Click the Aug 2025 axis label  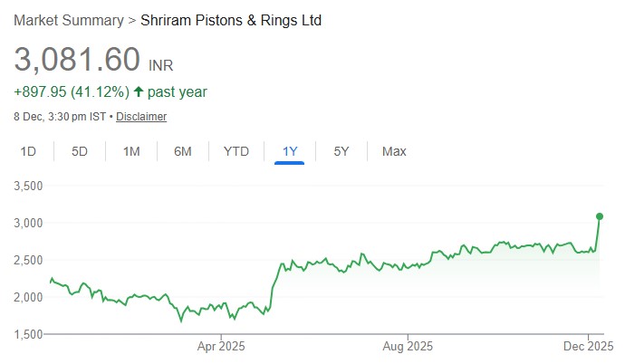click(x=408, y=345)
